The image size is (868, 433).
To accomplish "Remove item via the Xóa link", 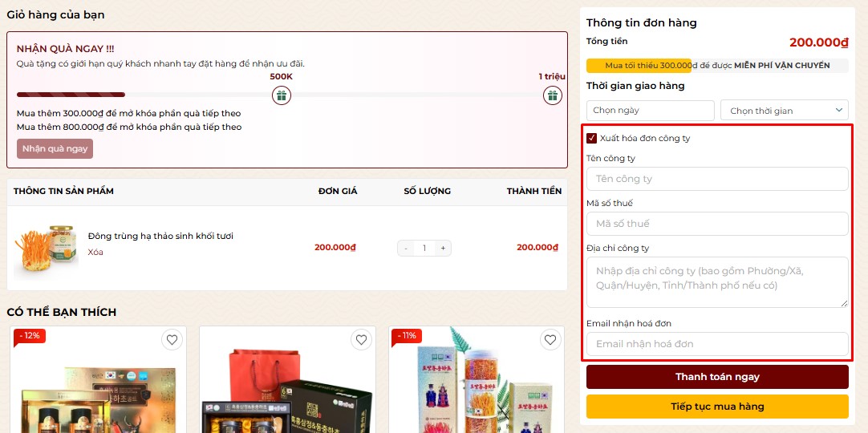I will point(95,252).
